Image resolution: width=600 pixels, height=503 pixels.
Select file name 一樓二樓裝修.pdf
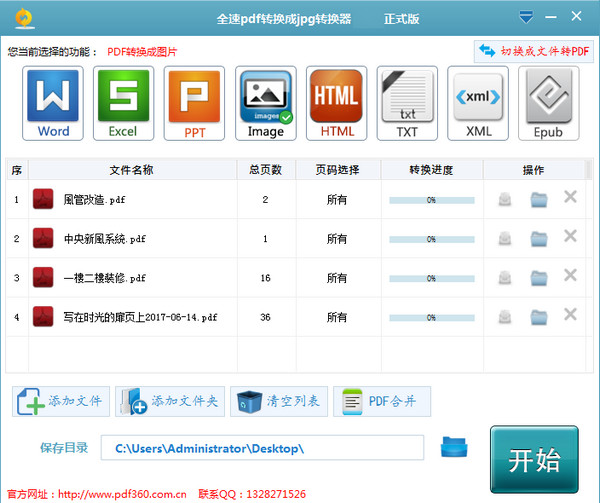[105, 278]
